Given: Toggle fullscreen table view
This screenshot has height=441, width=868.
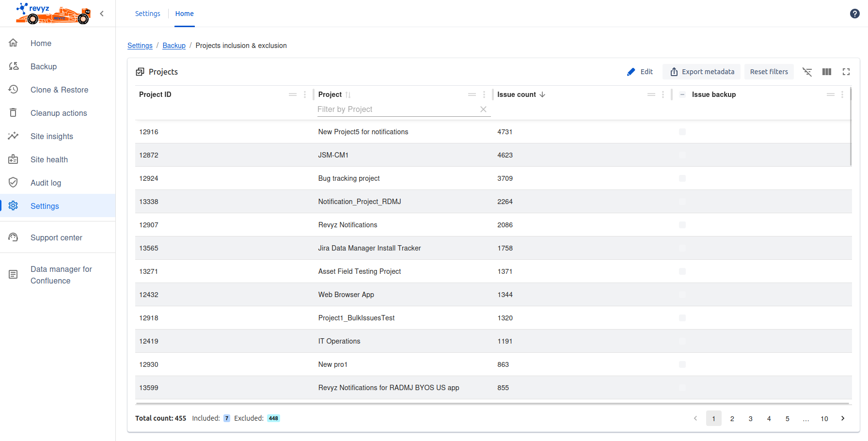Looking at the screenshot, I should 846,72.
